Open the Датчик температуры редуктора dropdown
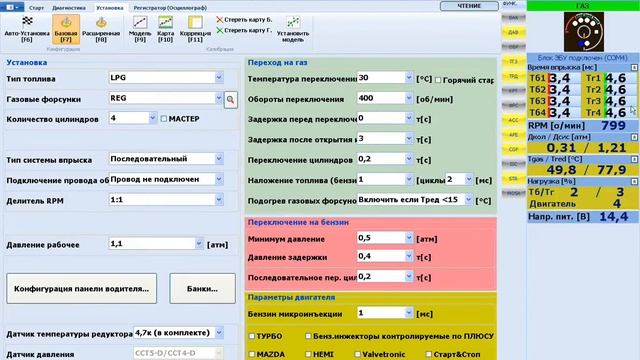Image resolution: width=640 pixels, height=360 pixels. click(x=219, y=333)
